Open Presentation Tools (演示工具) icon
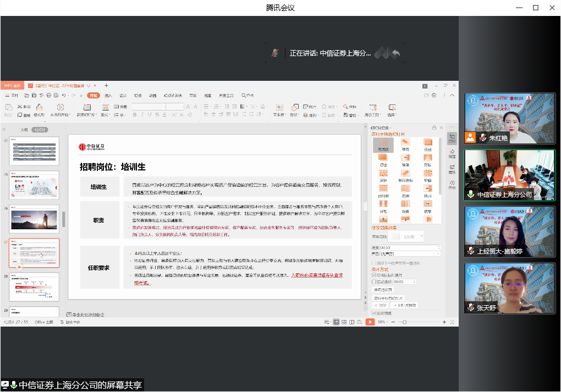The height and width of the screenshot is (392, 561). tap(372, 107)
